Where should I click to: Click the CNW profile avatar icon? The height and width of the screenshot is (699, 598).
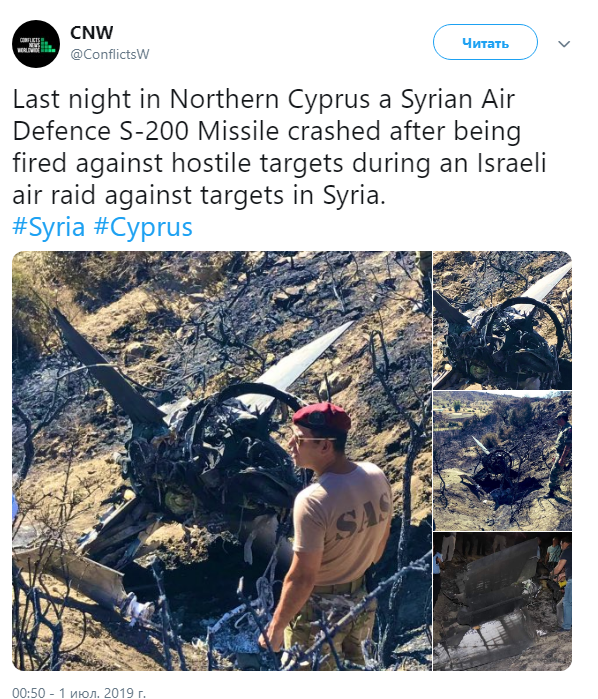(x=36, y=44)
